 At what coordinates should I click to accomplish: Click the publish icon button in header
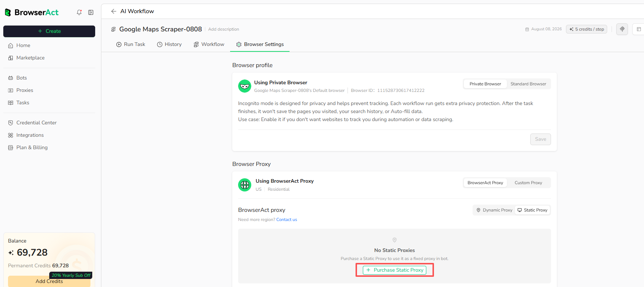tap(622, 29)
